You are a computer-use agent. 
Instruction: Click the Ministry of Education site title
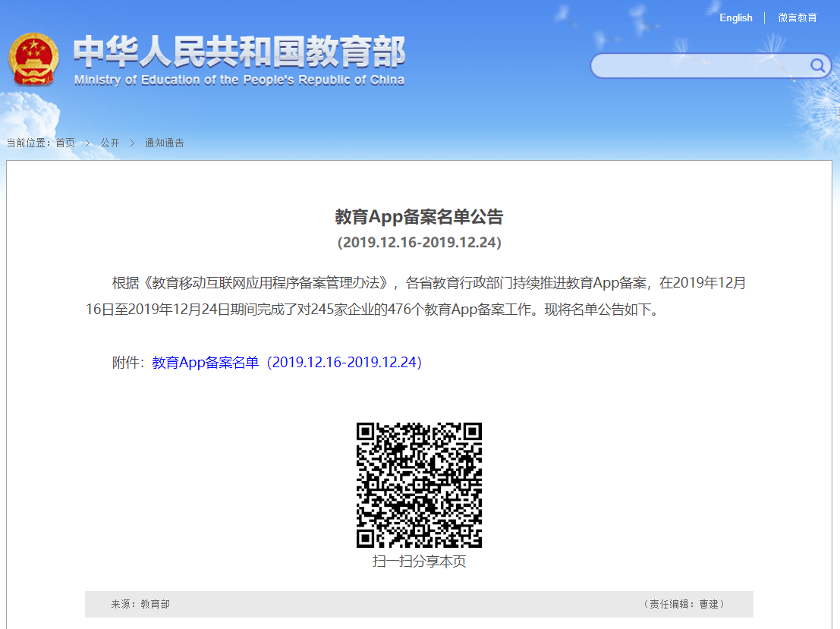tap(239, 60)
